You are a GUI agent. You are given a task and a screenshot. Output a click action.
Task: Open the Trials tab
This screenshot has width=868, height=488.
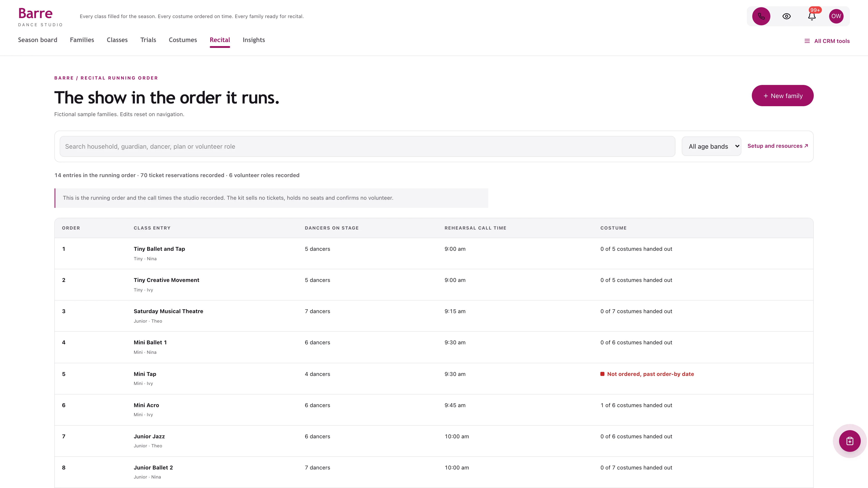coord(148,40)
